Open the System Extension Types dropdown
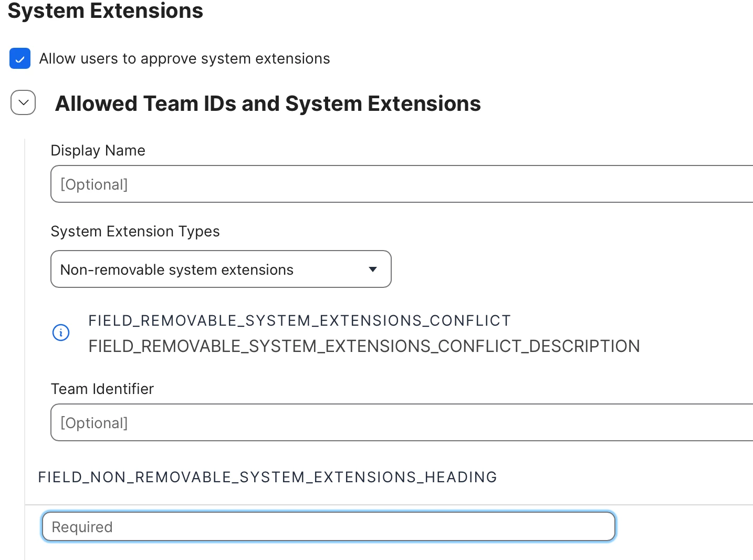 (221, 269)
